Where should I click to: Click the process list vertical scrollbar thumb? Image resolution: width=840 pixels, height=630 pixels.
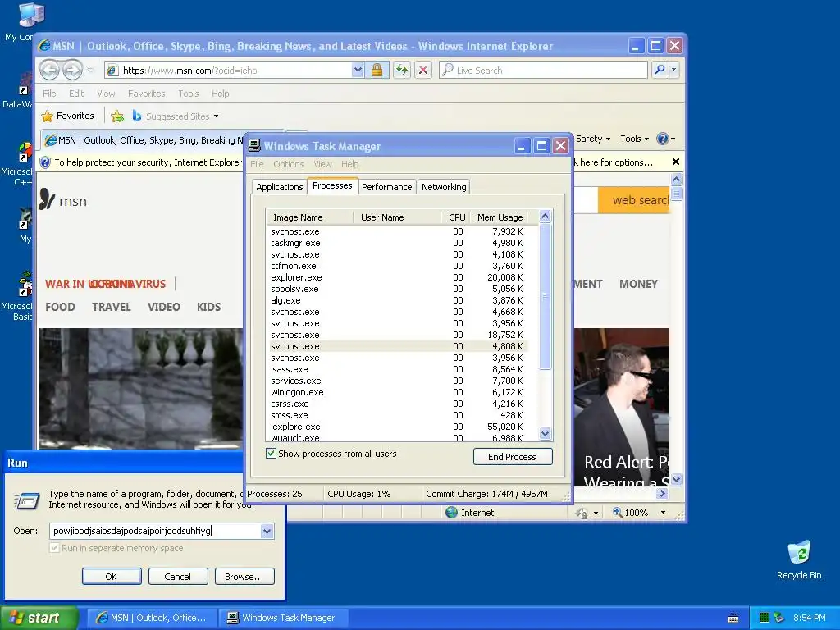[x=545, y=296]
